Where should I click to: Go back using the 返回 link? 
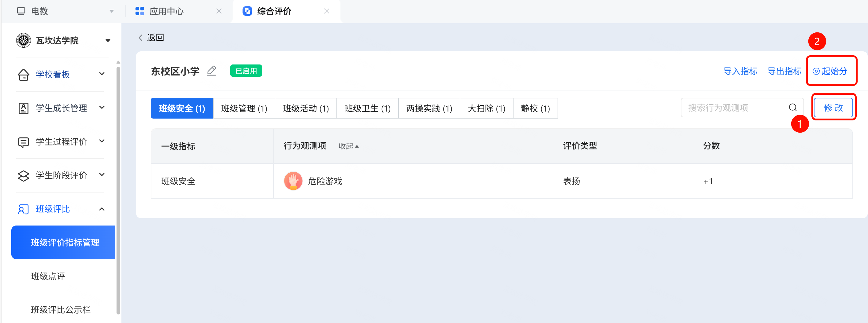click(151, 37)
